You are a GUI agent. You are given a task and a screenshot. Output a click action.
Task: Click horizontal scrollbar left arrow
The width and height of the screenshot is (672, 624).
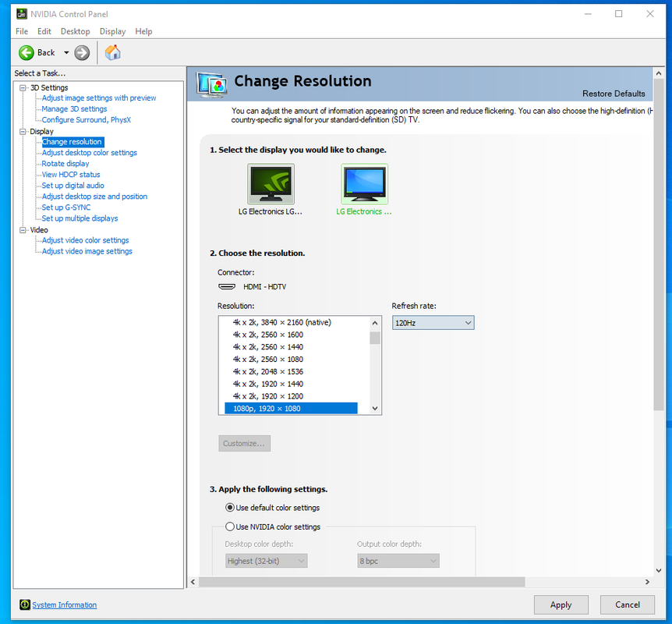(x=193, y=582)
